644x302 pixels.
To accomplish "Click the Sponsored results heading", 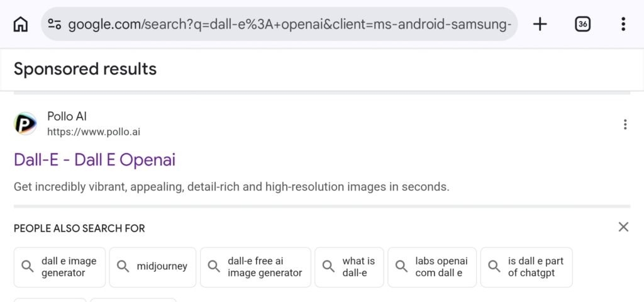I will 85,69.
